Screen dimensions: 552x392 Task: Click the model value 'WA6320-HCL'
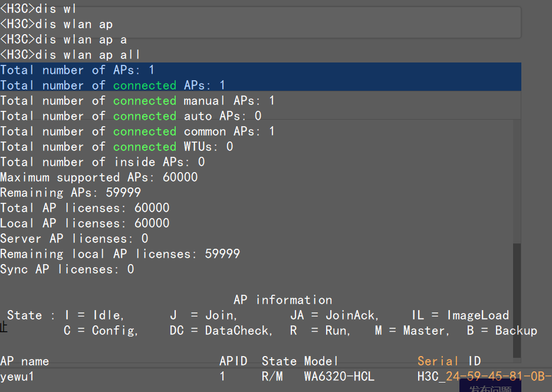(x=339, y=376)
